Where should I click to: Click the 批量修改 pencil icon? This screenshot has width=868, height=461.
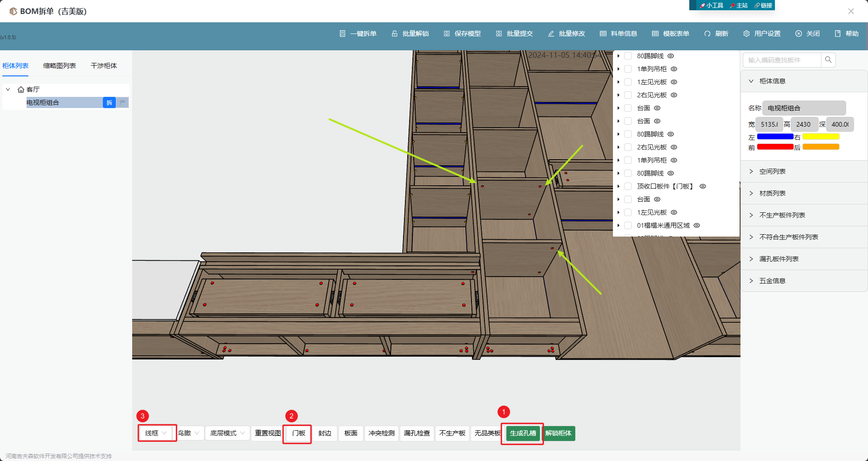click(x=551, y=34)
